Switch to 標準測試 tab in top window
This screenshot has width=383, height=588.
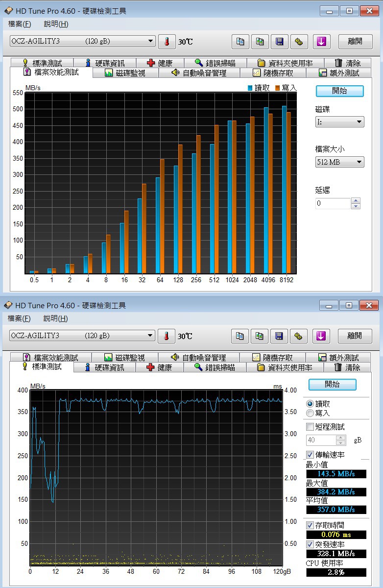42,63
